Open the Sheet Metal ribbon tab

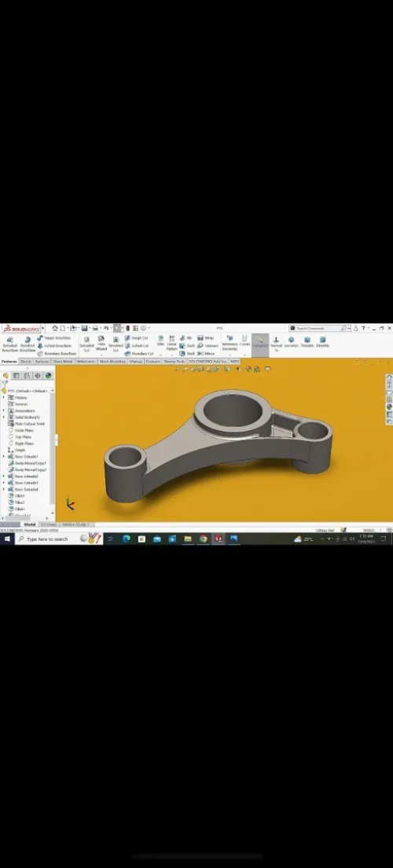click(63, 362)
